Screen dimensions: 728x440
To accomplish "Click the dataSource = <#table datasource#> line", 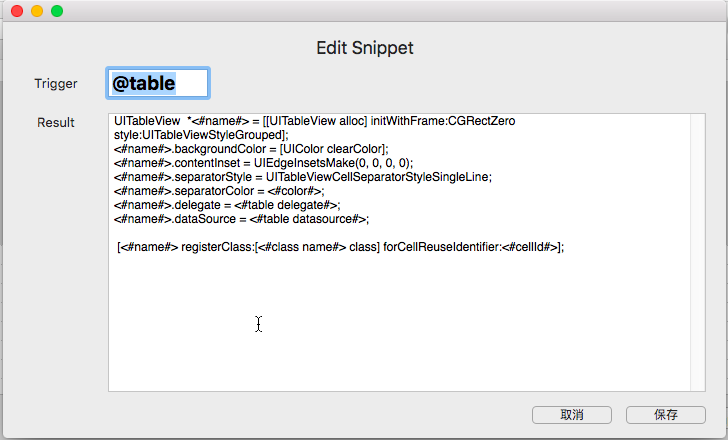I will click(x=241, y=219).
